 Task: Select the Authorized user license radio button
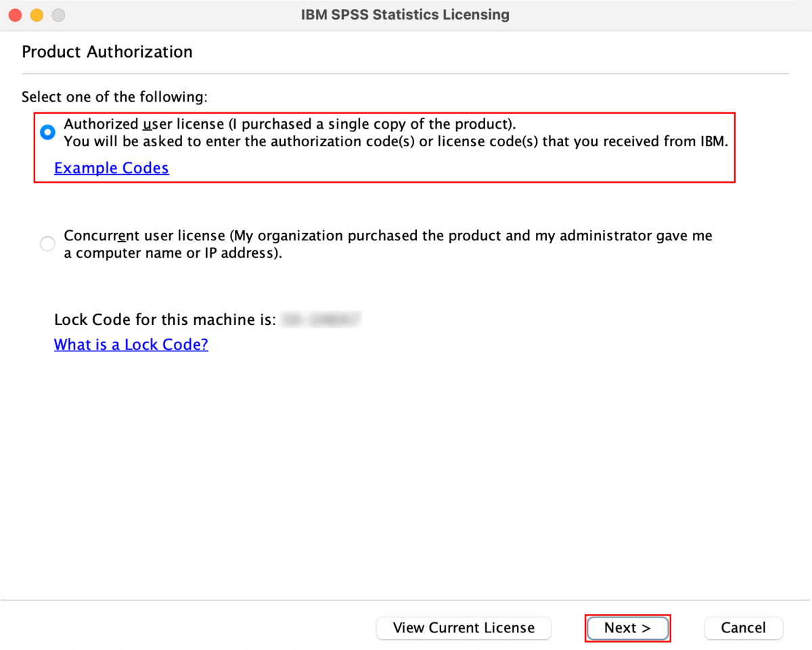47,132
